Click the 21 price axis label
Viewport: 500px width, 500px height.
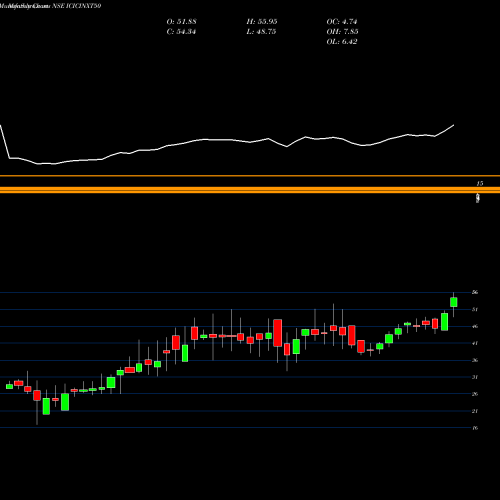475,411
